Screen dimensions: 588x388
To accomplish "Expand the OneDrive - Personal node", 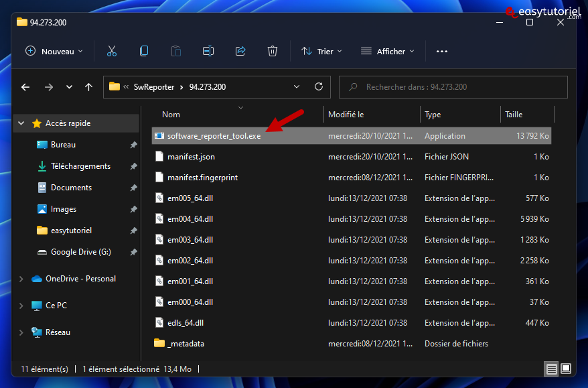I will point(21,279).
